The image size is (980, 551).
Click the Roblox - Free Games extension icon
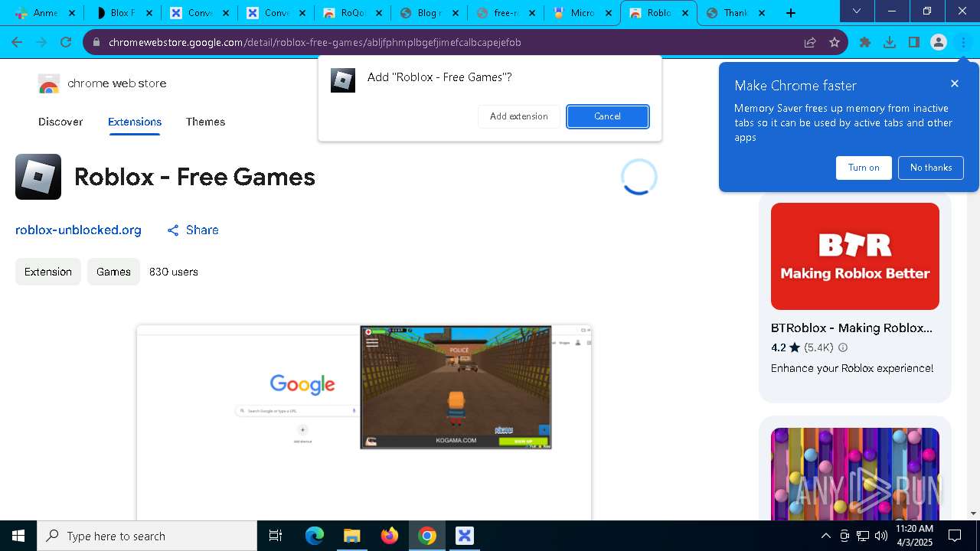(x=38, y=177)
